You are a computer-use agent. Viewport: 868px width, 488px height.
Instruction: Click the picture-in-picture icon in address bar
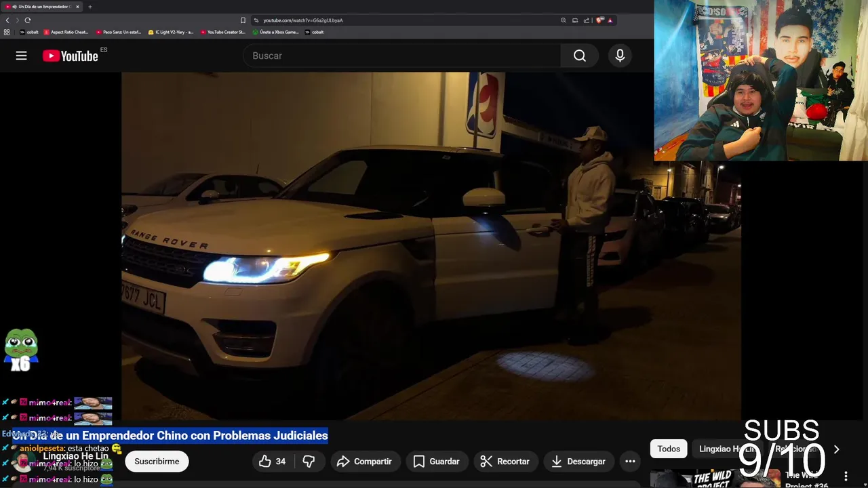tap(575, 20)
